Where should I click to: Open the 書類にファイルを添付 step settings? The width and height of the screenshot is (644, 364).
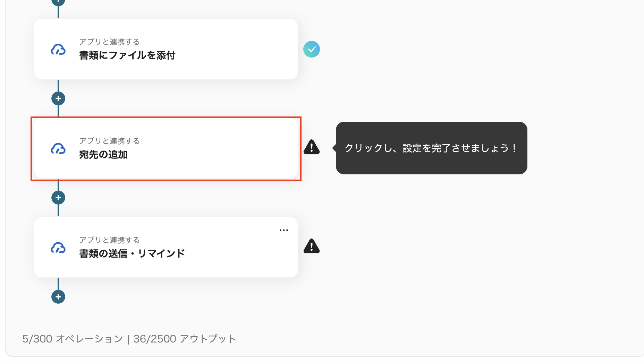pos(166,49)
